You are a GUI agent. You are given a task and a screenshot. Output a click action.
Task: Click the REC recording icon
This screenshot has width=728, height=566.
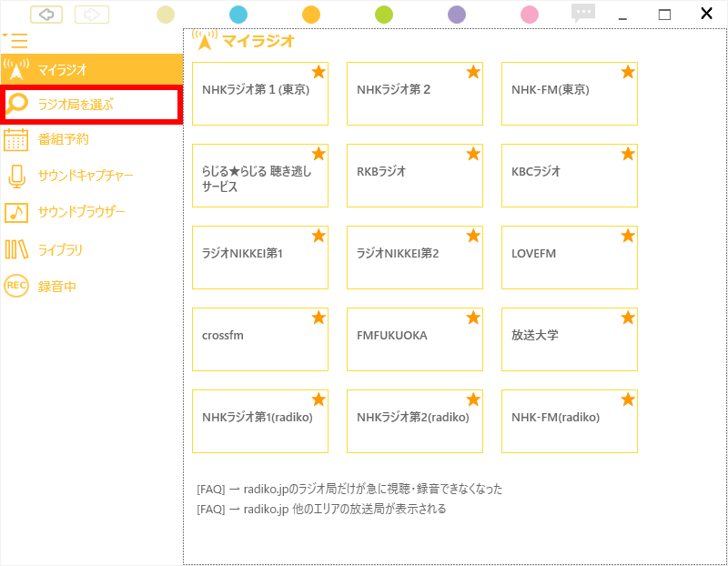[16, 286]
